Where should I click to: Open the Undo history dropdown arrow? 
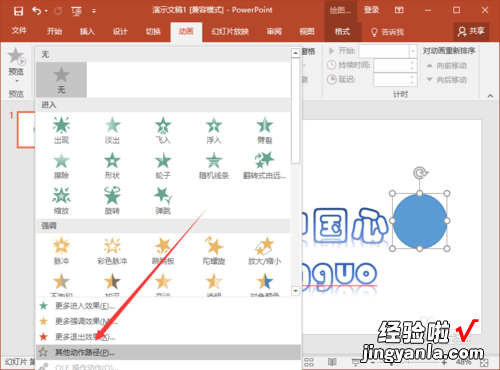click(x=46, y=11)
